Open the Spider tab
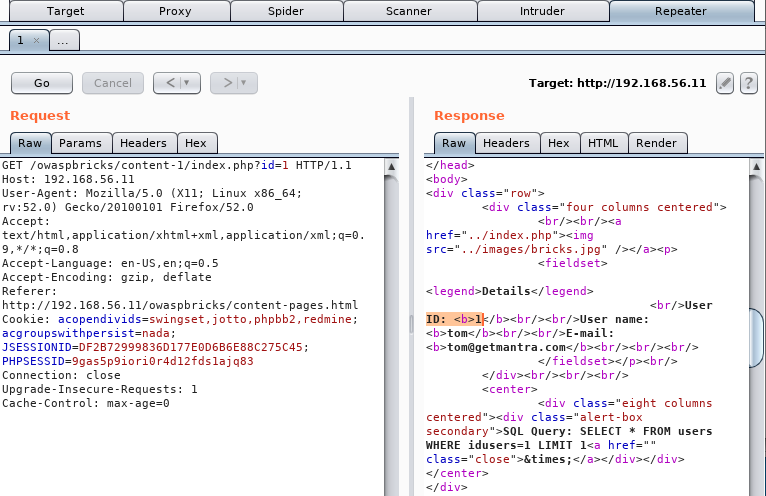 (x=286, y=11)
